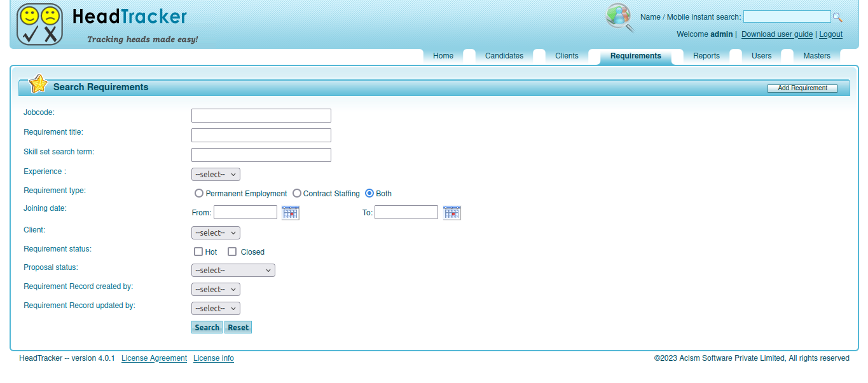This screenshot has width=868, height=383.
Task: Open Requirement Record created by dropdown
Action: [x=216, y=289]
